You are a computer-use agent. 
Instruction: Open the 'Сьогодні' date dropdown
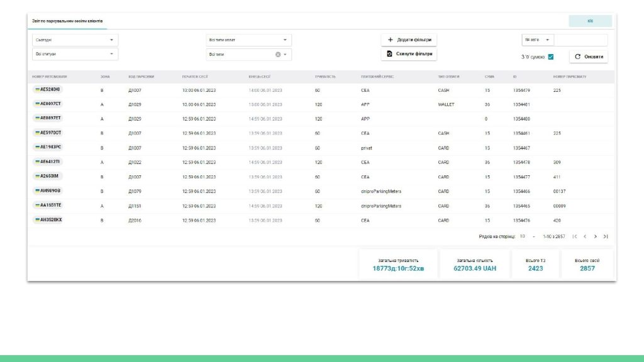click(x=75, y=40)
